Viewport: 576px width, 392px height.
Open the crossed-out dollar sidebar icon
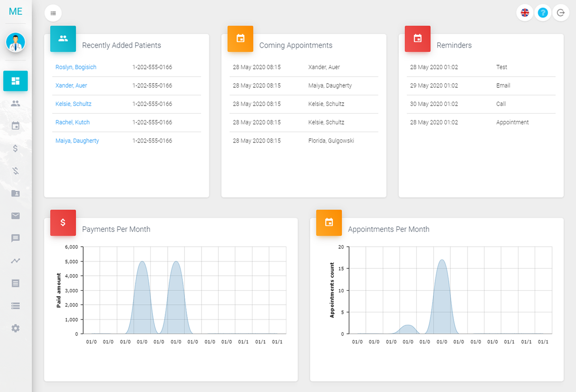tap(15, 171)
